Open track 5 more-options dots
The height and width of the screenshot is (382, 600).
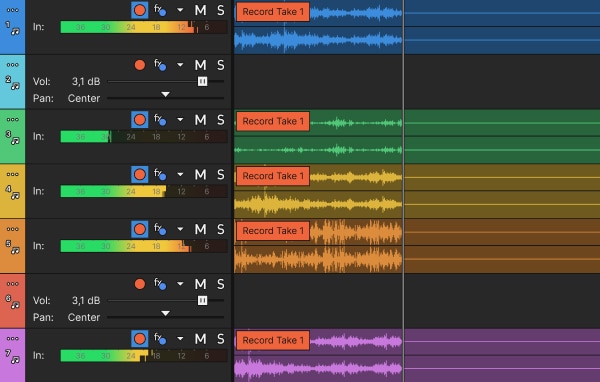coord(13,229)
